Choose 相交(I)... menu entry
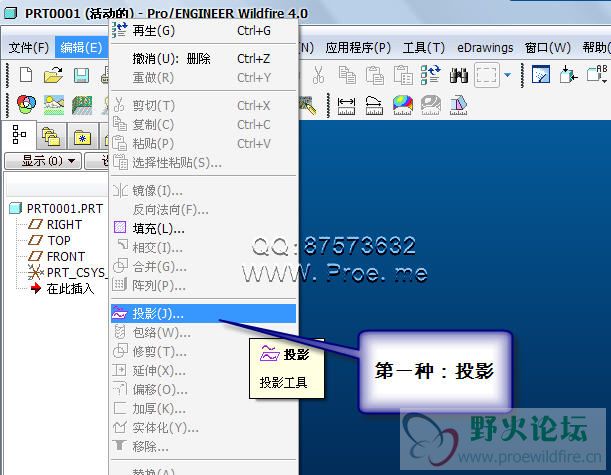Image resolution: width=611 pixels, height=475 pixels. (203, 247)
